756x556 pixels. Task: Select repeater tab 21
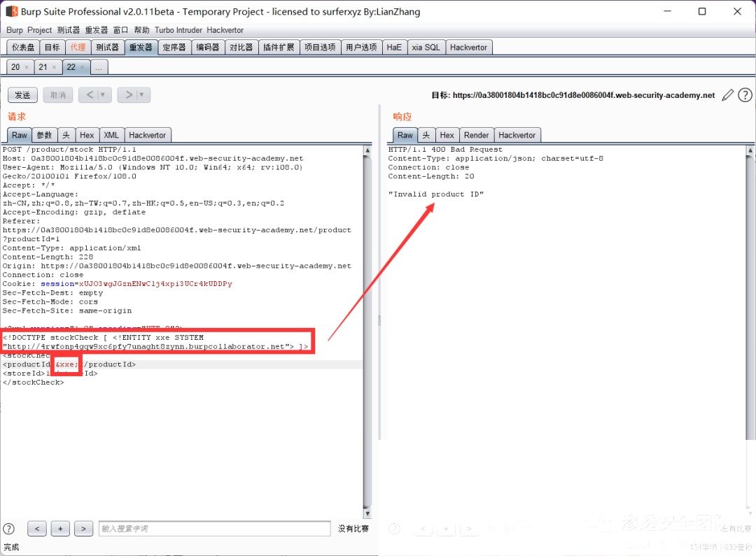click(x=43, y=67)
